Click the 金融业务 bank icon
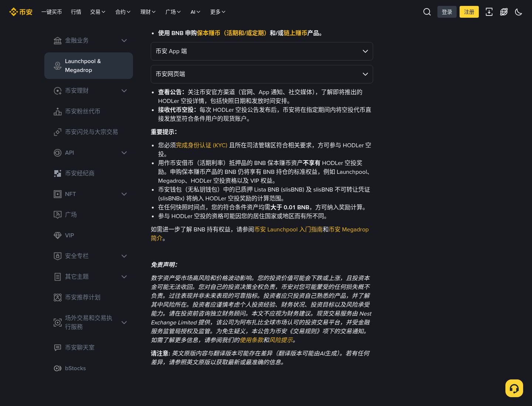532x406 pixels. 58,41
